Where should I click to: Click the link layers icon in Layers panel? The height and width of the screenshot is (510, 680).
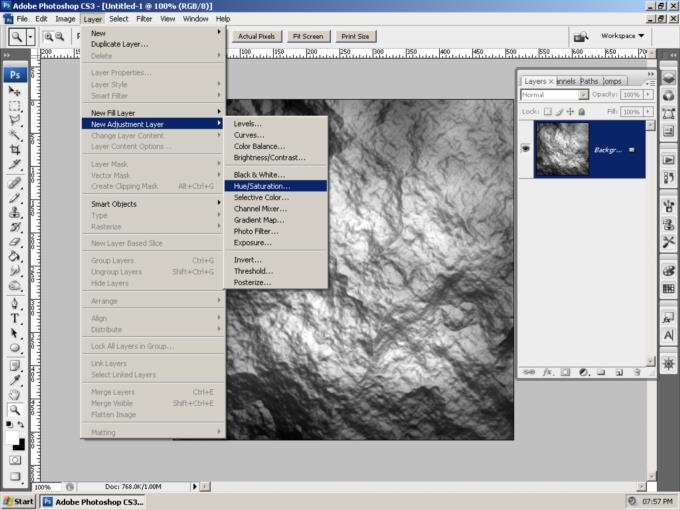click(529, 372)
